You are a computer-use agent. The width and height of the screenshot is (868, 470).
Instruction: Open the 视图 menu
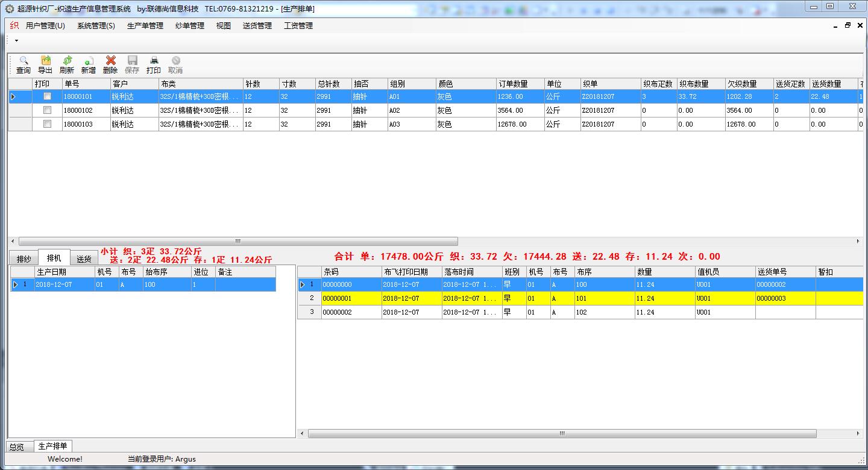[x=224, y=25]
